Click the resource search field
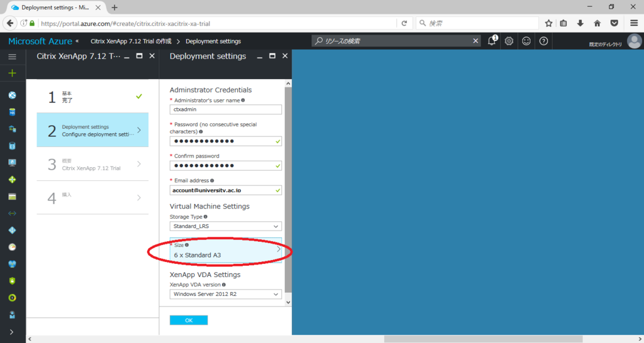644x343 pixels. coord(396,41)
